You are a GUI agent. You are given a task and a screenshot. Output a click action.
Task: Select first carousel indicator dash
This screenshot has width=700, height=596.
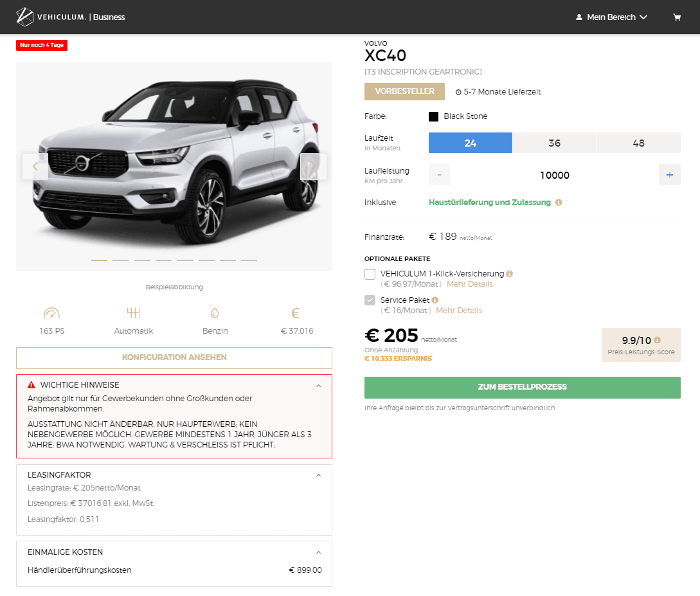[99, 260]
